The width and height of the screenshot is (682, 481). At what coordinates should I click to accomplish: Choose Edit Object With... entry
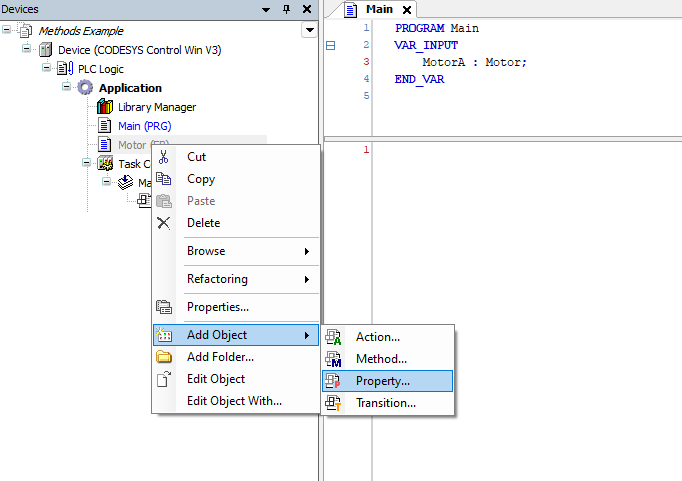coord(236,401)
